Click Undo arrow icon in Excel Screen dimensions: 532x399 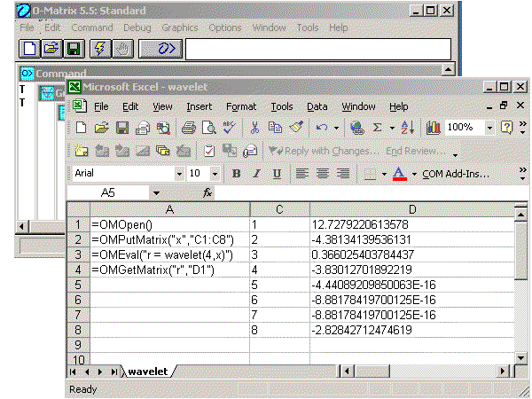point(322,129)
